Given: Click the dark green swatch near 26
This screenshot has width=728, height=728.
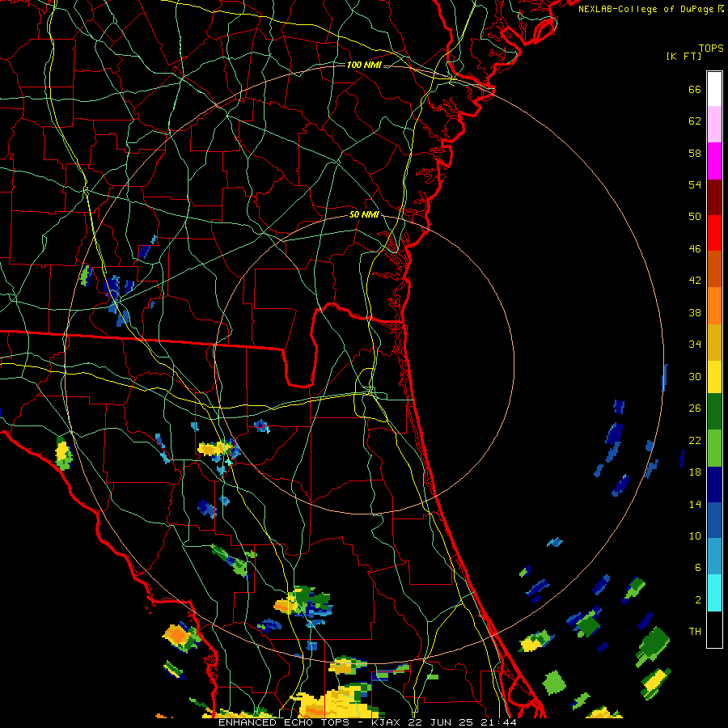Looking at the screenshot, I should 714,412.
